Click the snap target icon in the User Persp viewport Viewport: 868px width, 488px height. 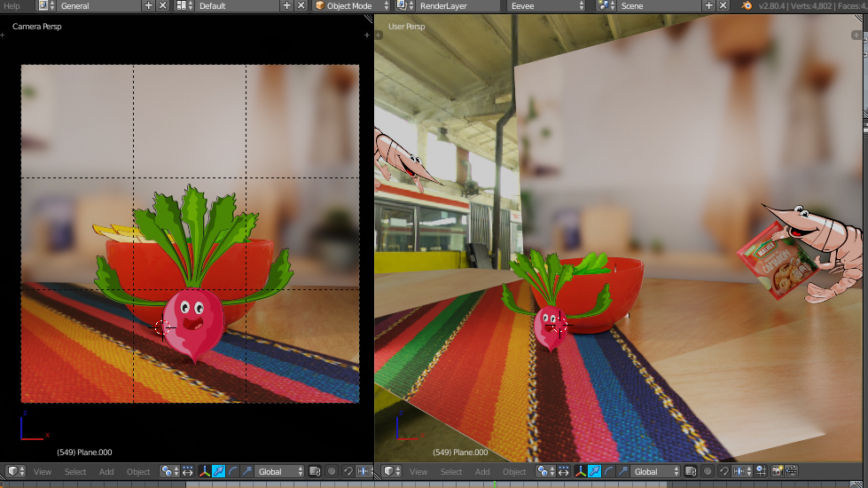(x=761, y=471)
